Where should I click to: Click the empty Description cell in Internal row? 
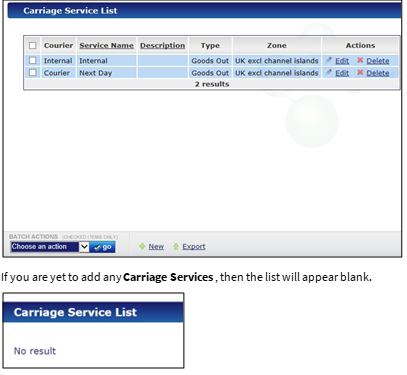[163, 61]
